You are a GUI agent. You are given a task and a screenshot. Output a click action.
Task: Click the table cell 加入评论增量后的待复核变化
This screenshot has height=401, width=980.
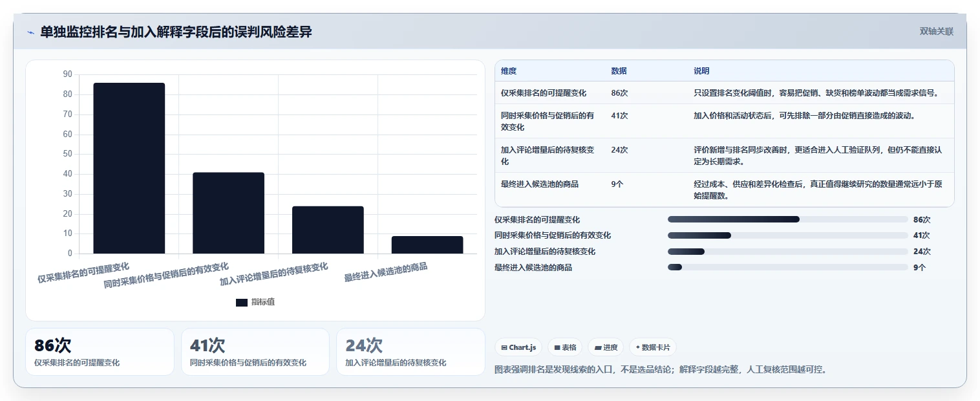click(x=548, y=155)
